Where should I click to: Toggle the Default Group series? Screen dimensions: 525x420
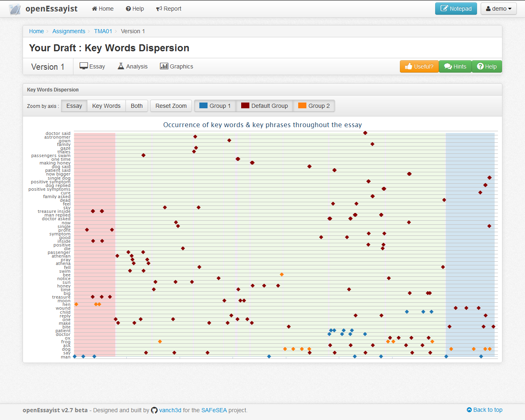(264, 105)
